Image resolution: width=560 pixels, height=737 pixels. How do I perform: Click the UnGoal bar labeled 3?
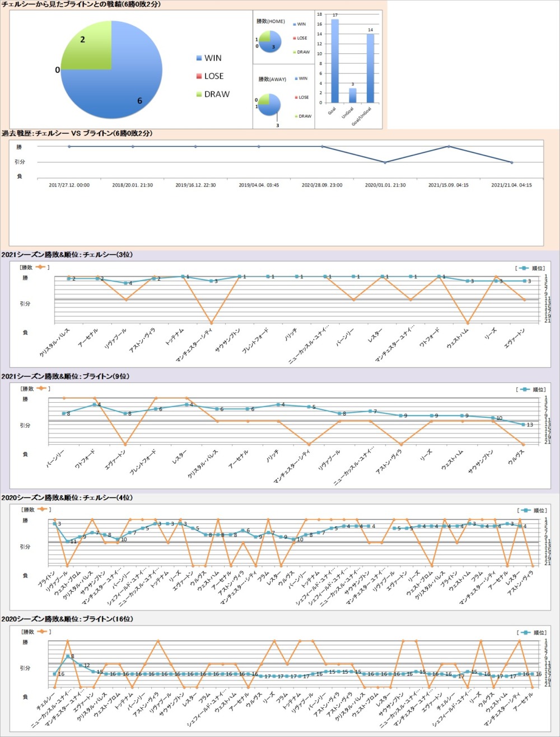point(352,95)
